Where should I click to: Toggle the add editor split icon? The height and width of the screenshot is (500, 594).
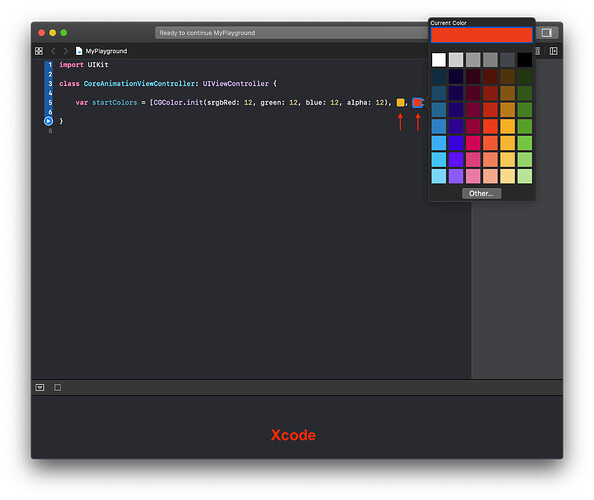tap(553, 51)
